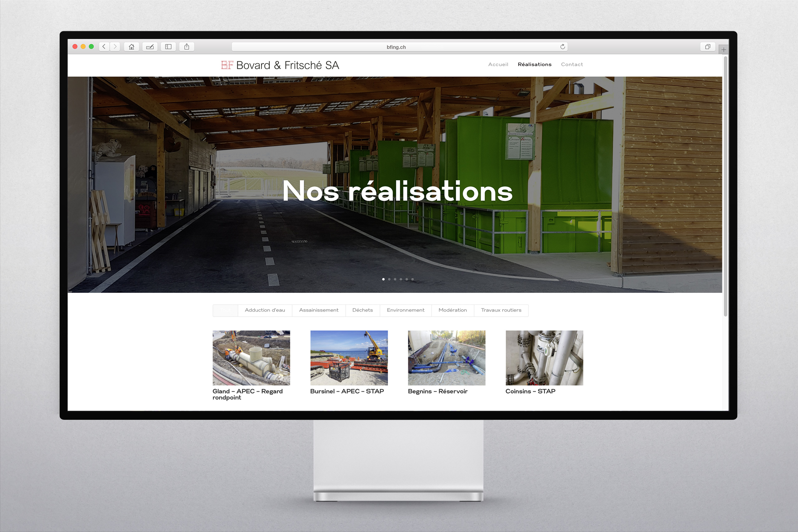Click the 'Gland – APEC – Regard rondpoint' title
Screen dimensions: 798x532
(248, 395)
